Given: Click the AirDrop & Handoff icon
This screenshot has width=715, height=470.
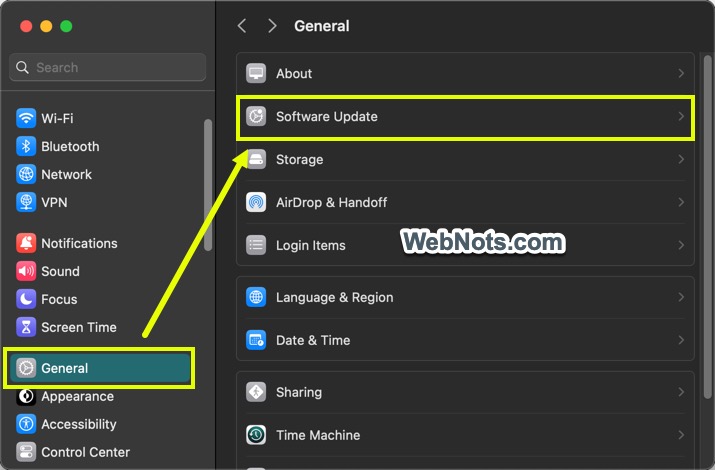Looking at the screenshot, I should coord(257,202).
